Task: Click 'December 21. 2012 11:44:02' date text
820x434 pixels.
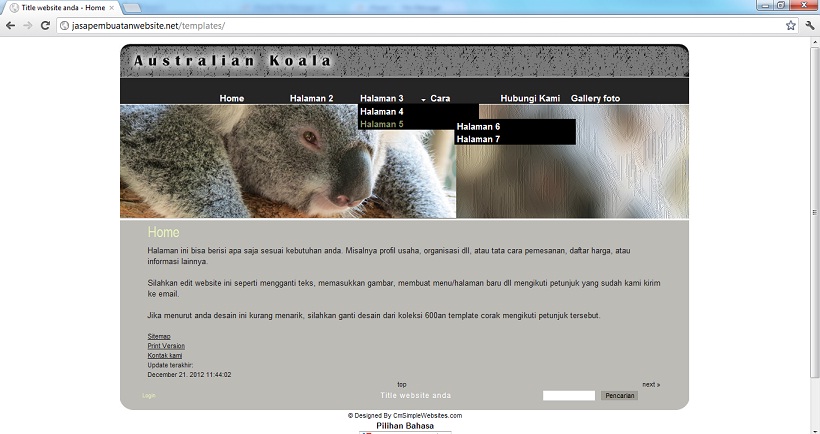Action: [189, 374]
